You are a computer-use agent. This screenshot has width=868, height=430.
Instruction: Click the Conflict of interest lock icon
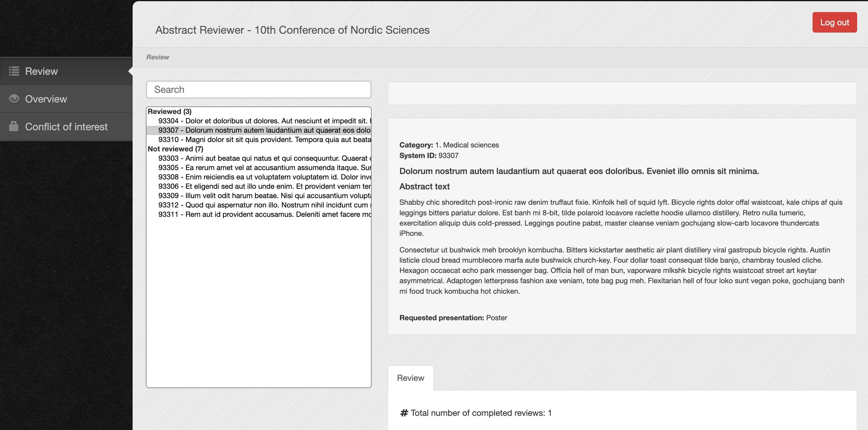point(14,126)
